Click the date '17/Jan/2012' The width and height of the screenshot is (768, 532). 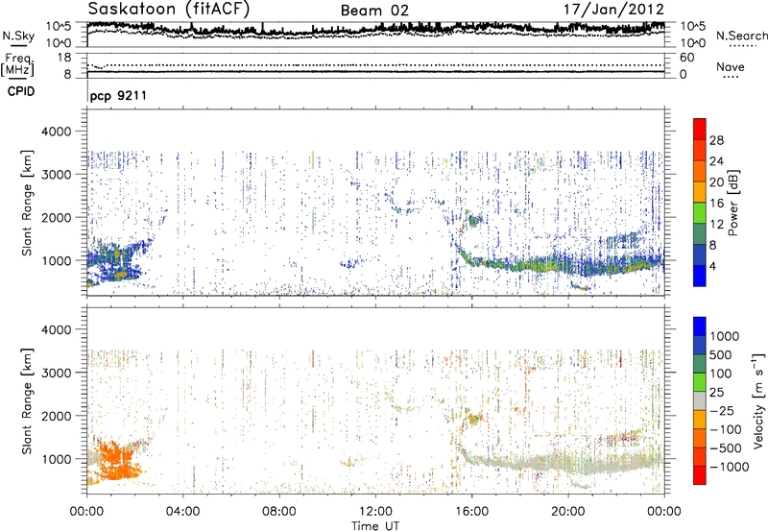coord(613,10)
